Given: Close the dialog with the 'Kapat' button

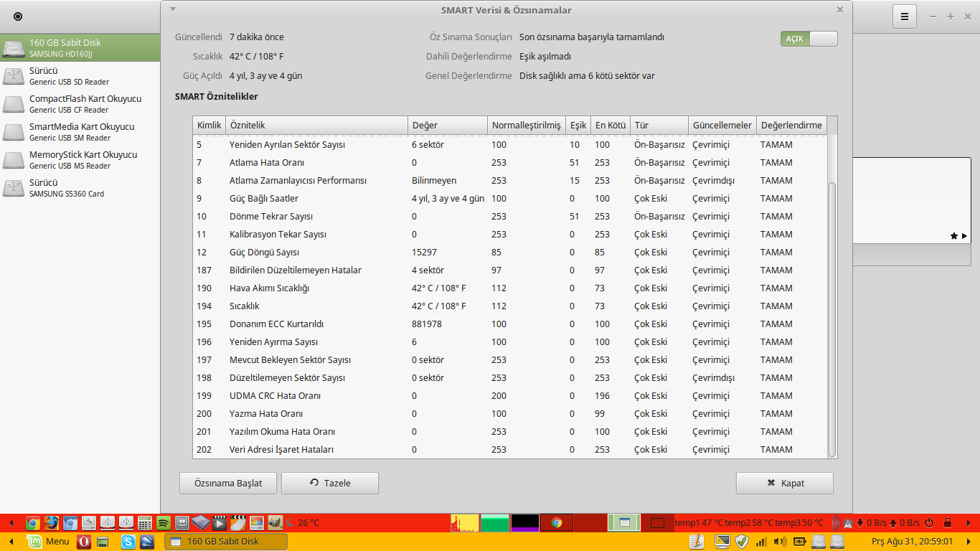Looking at the screenshot, I should [784, 484].
